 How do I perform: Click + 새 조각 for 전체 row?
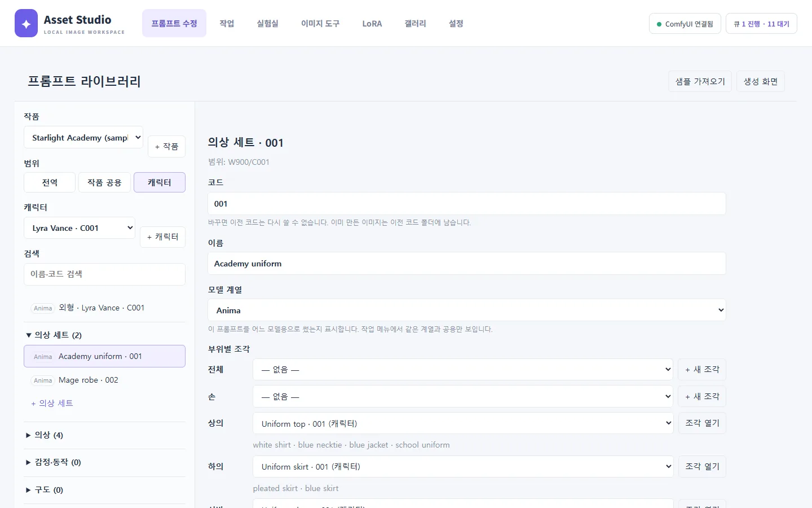pos(702,370)
